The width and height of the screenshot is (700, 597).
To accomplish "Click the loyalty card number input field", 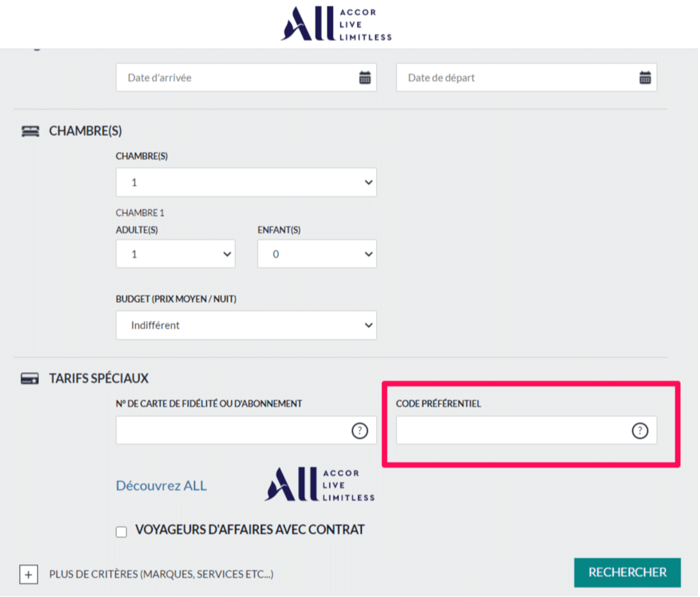I will click(x=232, y=431).
